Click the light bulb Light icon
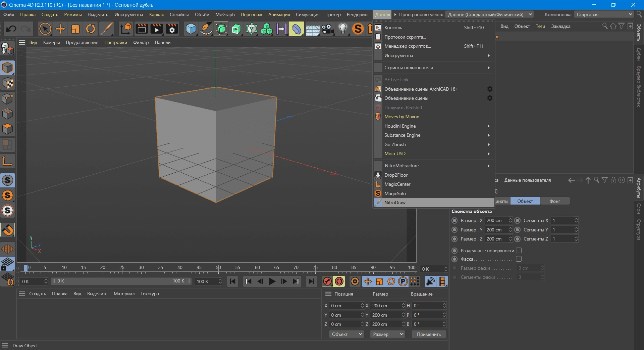The height and width of the screenshot is (350, 644). (343, 29)
